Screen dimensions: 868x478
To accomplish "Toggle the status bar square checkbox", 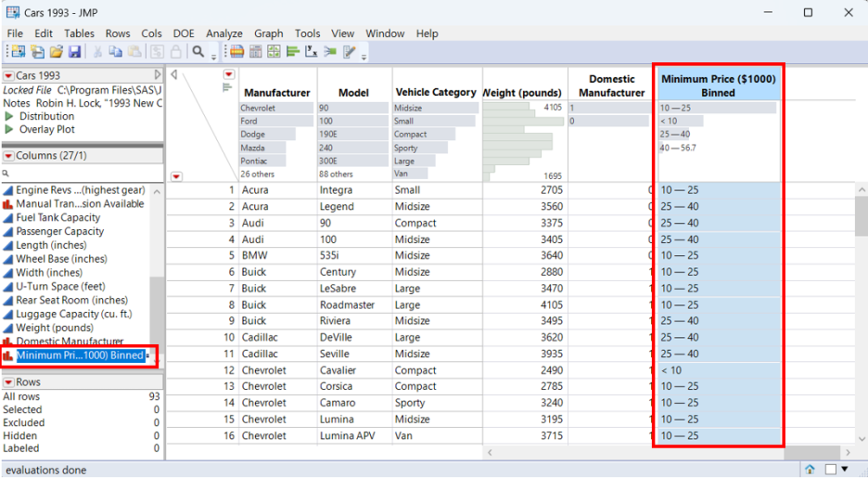I will pos(830,470).
